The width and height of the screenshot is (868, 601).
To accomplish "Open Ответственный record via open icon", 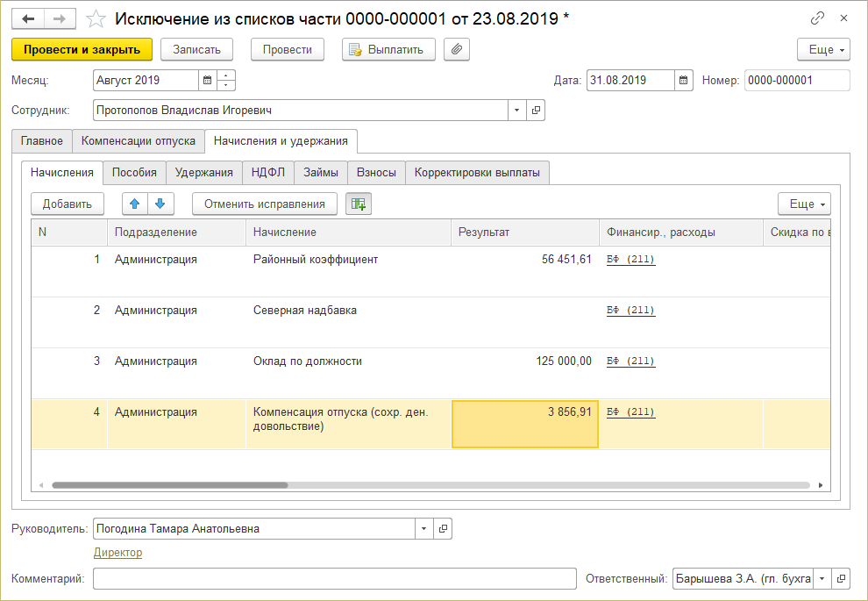I will tap(840, 579).
